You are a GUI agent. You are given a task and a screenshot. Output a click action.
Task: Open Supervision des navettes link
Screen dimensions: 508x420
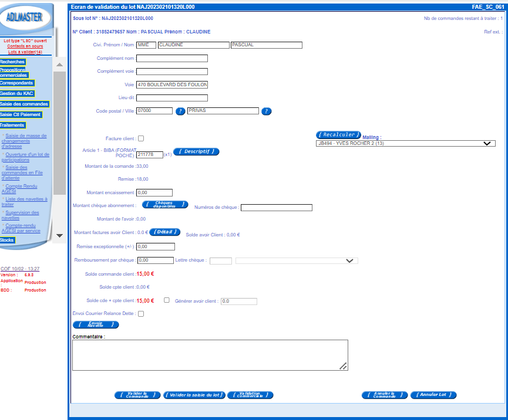point(20,215)
